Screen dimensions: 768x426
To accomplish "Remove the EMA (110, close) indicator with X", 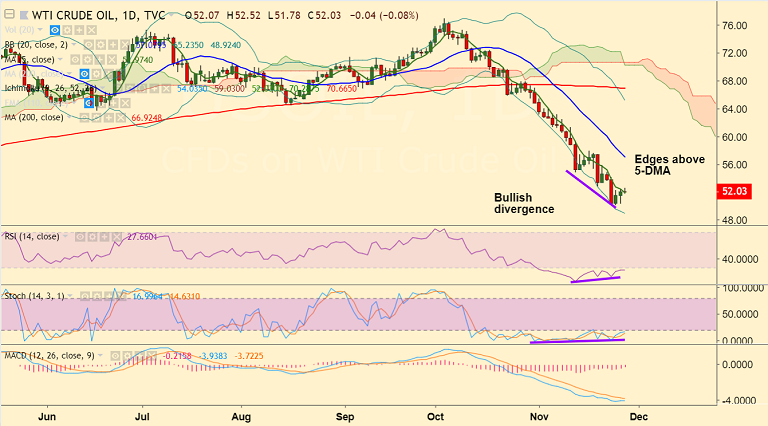I will click(125, 103).
